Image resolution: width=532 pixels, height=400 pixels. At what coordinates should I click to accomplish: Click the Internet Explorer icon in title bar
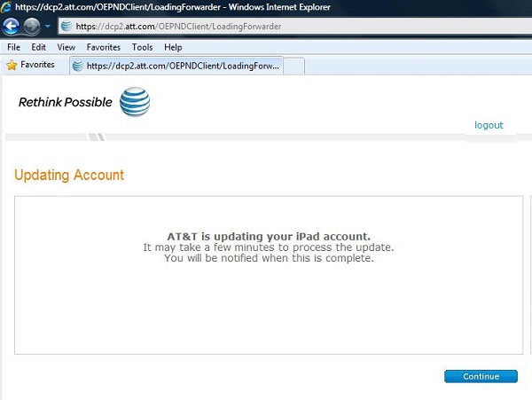point(6,7)
